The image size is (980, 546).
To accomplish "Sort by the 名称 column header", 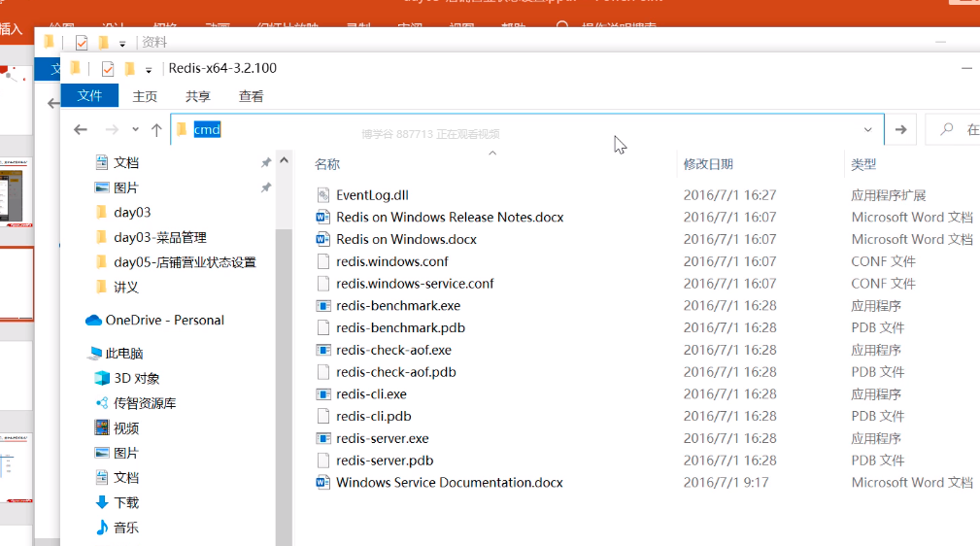I will [327, 164].
